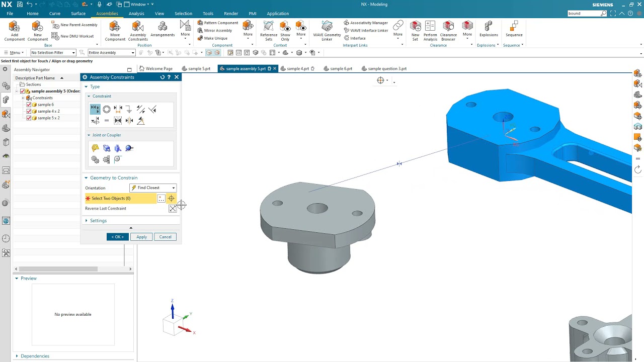Image resolution: width=644 pixels, height=362 pixels.
Task: Open the Welcome Page tab
Action: pyautogui.click(x=156, y=68)
